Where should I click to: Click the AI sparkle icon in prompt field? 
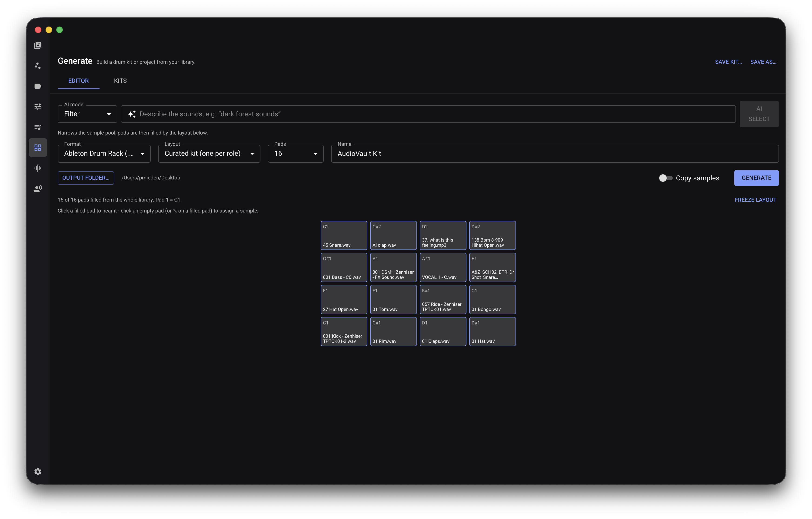click(132, 114)
